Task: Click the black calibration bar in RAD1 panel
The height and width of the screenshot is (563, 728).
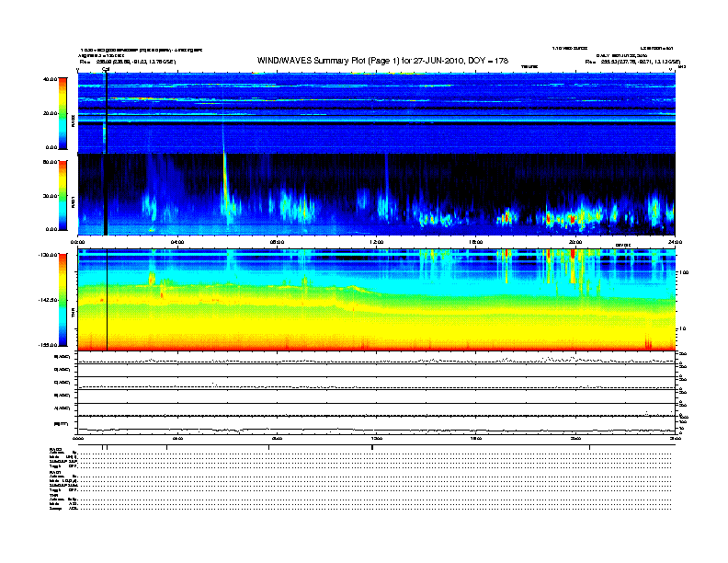Action: 106,195
